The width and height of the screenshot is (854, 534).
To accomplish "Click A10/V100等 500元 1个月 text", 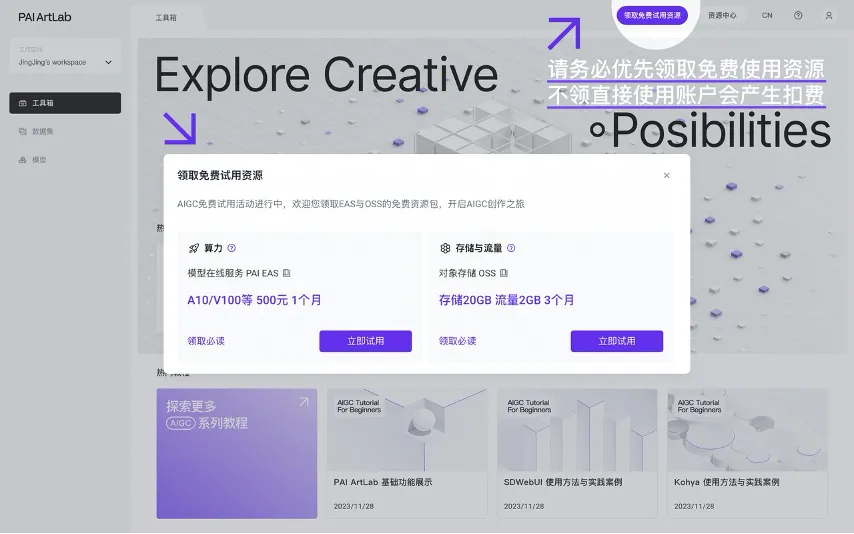I will coord(254,300).
